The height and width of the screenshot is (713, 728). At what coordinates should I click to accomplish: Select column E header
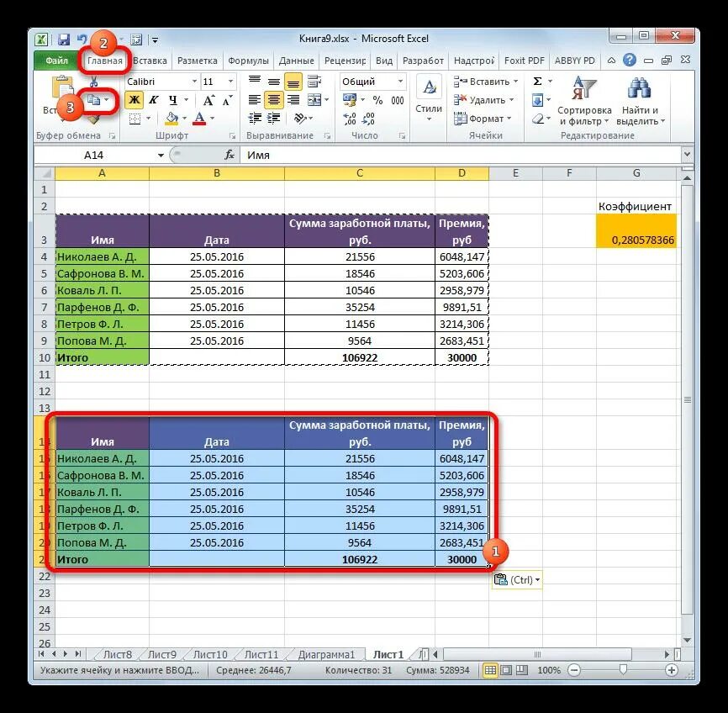[x=515, y=173]
